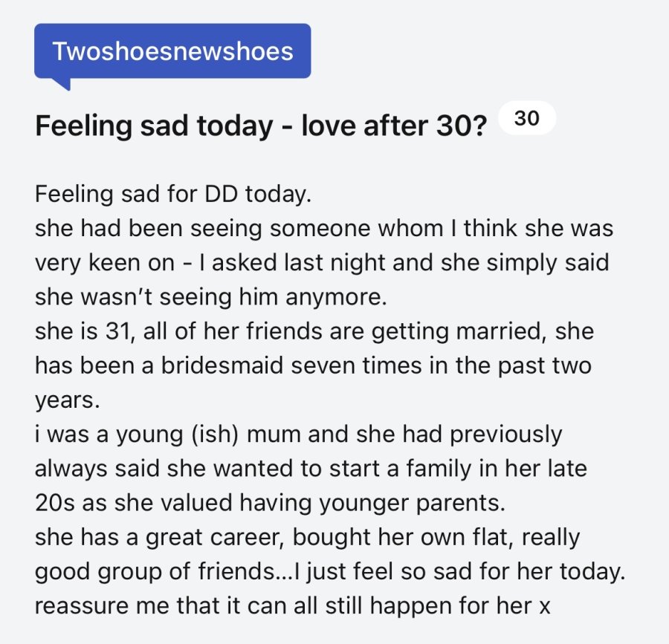
Task: Click the line good group of friends
Action: coord(330,572)
